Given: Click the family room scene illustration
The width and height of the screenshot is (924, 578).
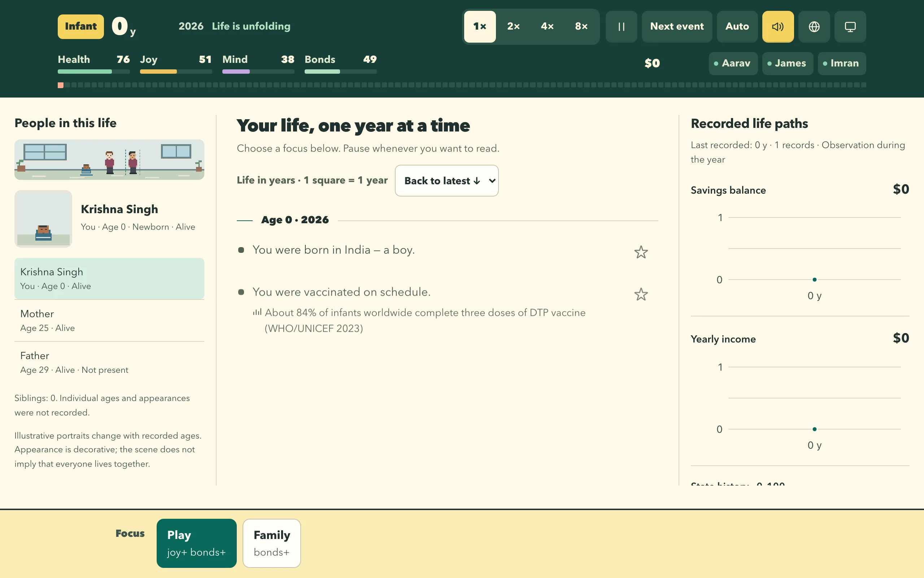Looking at the screenshot, I should 109,159.
